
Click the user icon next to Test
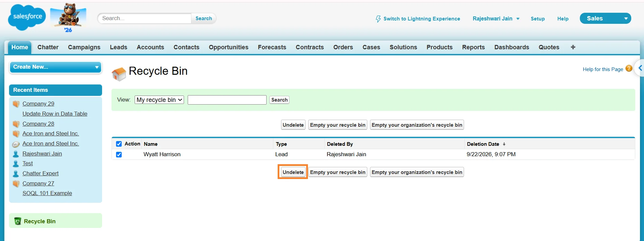point(16,164)
